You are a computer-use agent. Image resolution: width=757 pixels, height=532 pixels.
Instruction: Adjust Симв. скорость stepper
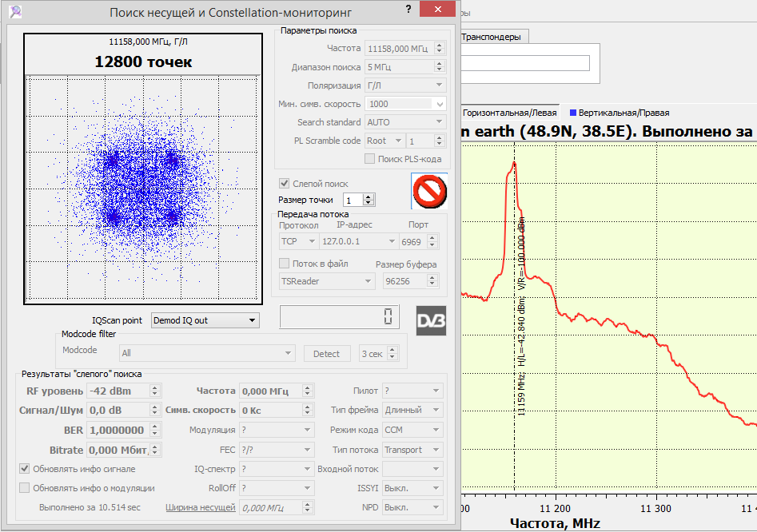point(308,410)
